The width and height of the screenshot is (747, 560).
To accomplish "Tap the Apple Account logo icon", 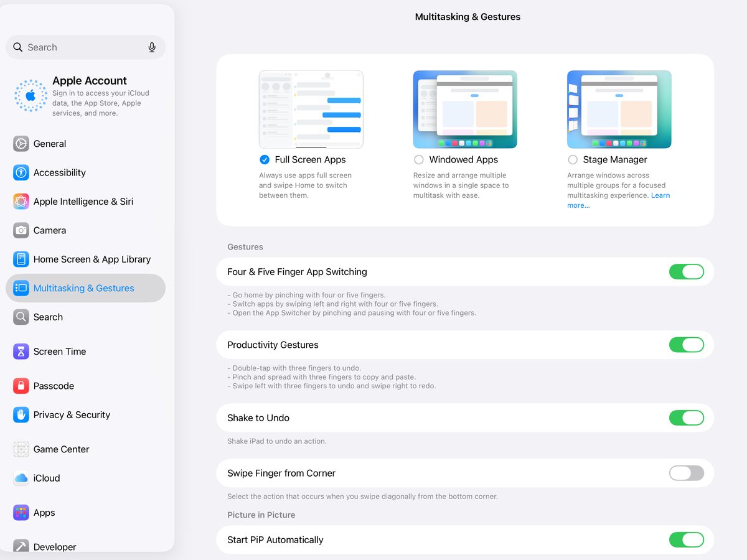I will click(31, 96).
